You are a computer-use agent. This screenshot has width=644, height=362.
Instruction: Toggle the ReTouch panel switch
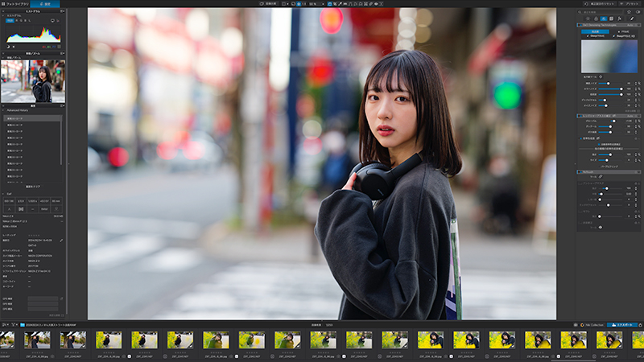click(580, 172)
